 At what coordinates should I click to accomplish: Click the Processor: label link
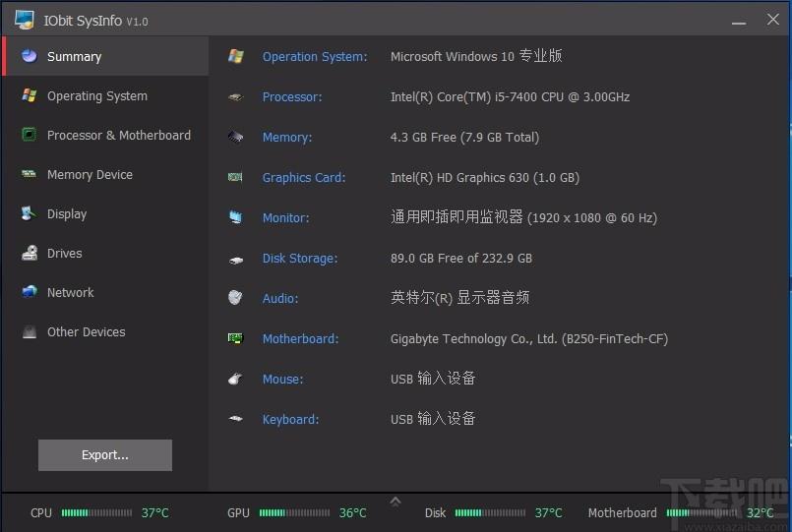click(x=292, y=97)
